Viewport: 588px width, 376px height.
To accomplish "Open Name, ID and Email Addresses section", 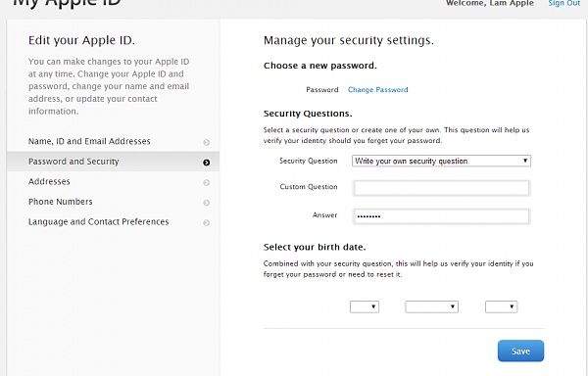I will pos(113,142).
